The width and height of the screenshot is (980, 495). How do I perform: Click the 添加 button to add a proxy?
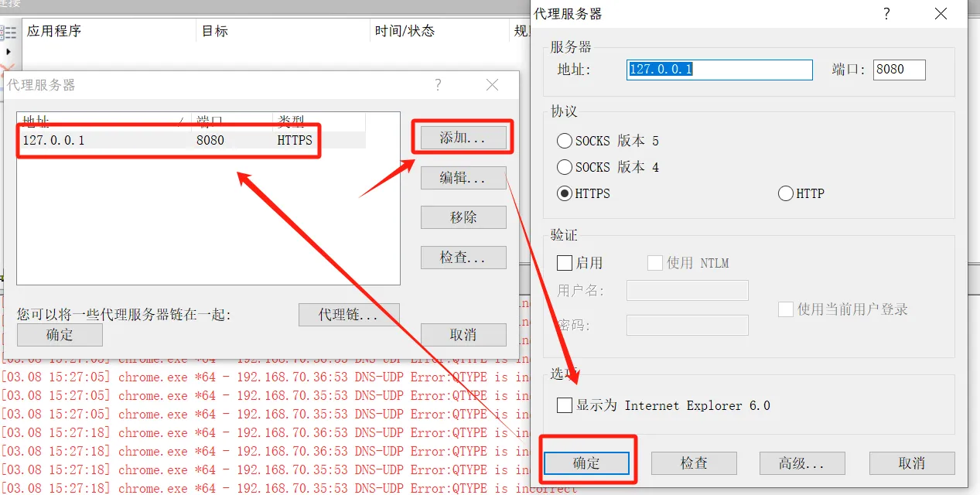click(463, 136)
